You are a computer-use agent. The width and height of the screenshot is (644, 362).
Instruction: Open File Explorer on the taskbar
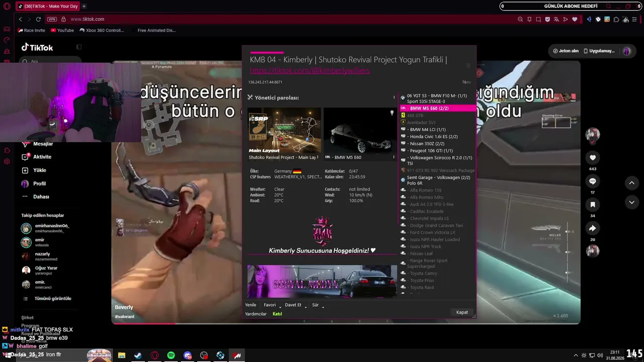pyautogui.click(x=122, y=355)
